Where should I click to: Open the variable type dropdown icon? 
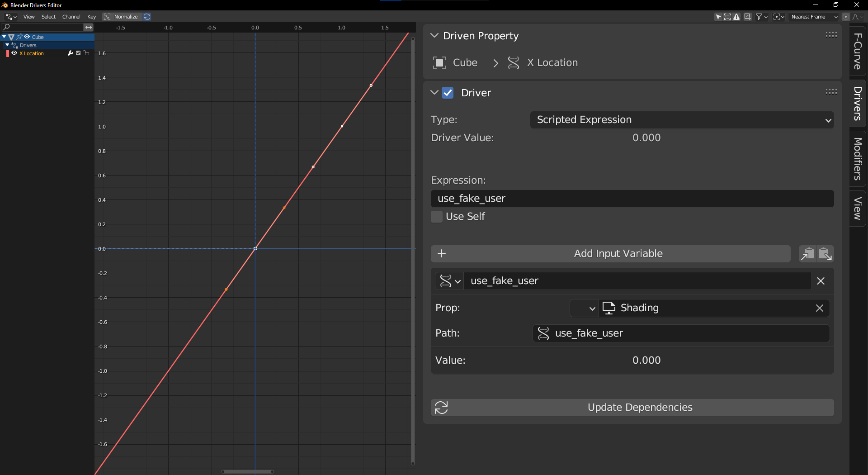[450, 281]
